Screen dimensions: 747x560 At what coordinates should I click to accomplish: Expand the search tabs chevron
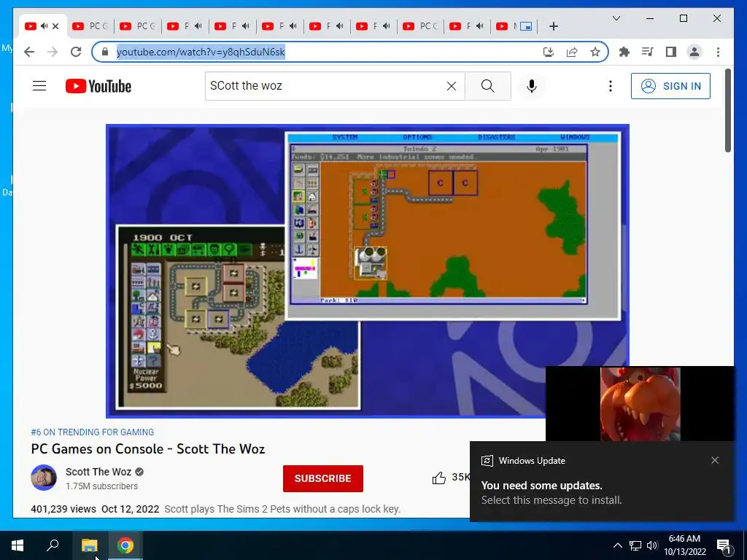[x=616, y=18]
